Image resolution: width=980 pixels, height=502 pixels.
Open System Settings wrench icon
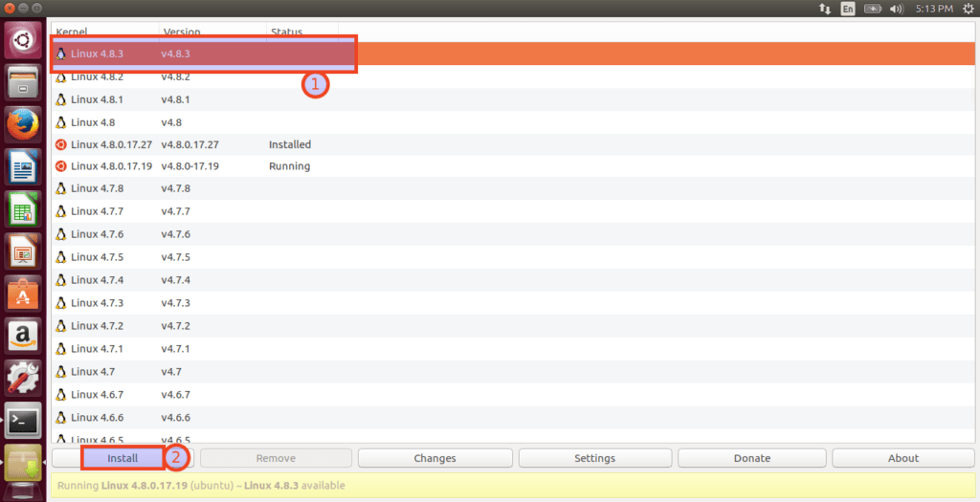[23, 377]
